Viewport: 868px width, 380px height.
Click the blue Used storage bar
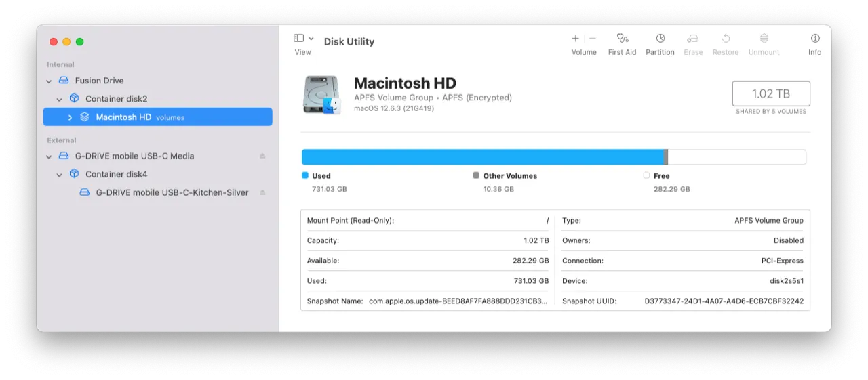pyautogui.click(x=481, y=157)
